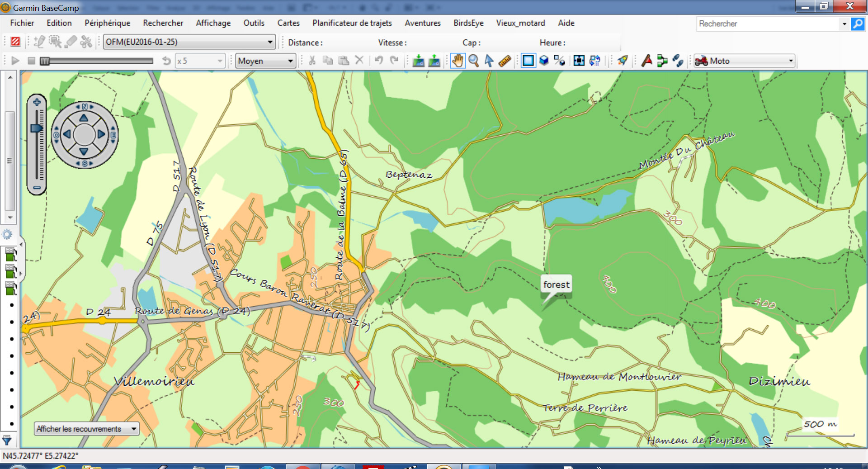The width and height of the screenshot is (868, 469).
Task: Switch to 3D map view
Action: [544, 61]
